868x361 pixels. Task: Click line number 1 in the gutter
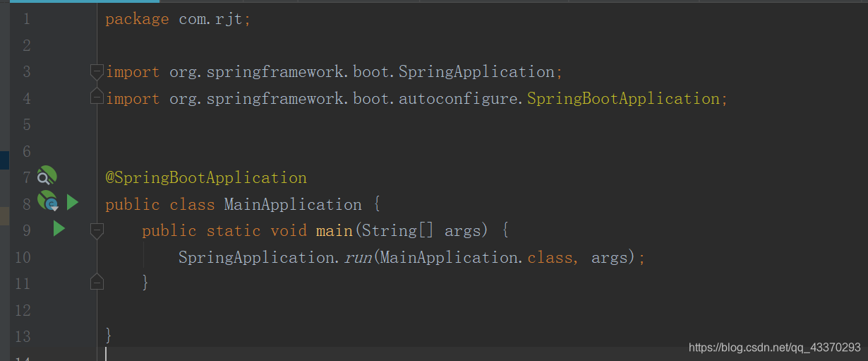[26, 19]
